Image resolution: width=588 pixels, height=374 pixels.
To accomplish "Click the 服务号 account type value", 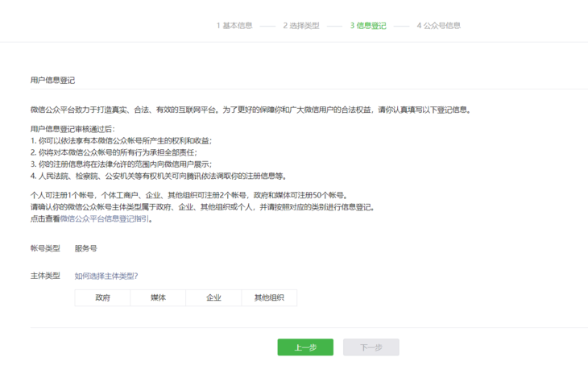I will pos(86,248).
